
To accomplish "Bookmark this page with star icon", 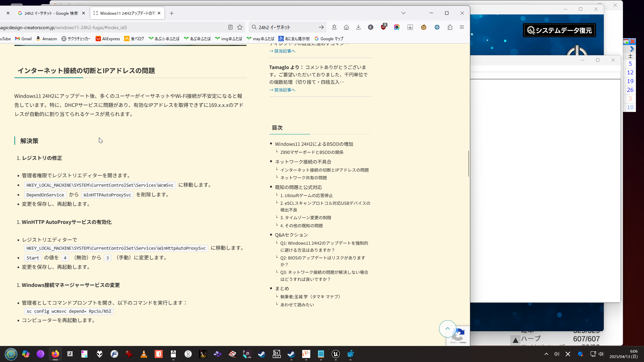I will [240, 27].
